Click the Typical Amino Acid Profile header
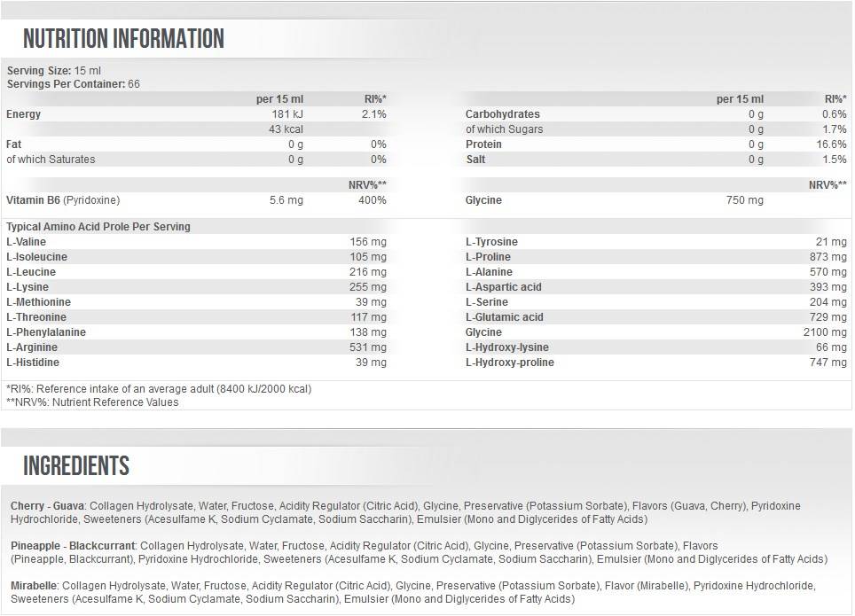855x616 pixels. click(98, 227)
